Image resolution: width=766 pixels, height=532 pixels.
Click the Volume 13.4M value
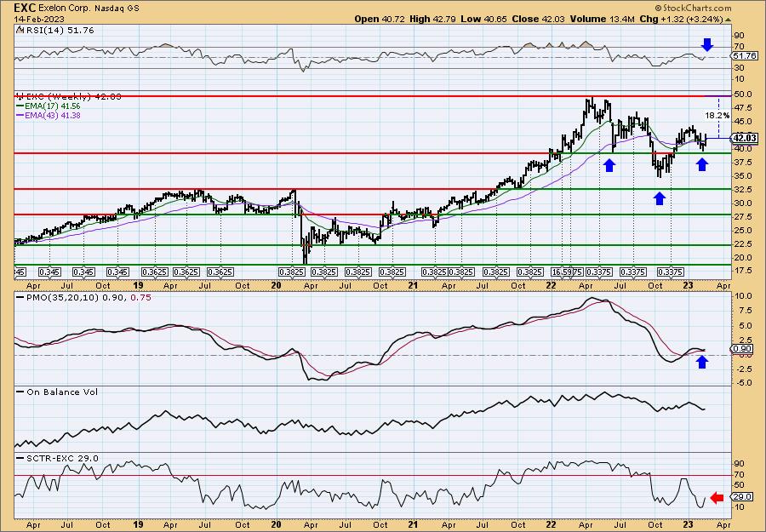602,20
